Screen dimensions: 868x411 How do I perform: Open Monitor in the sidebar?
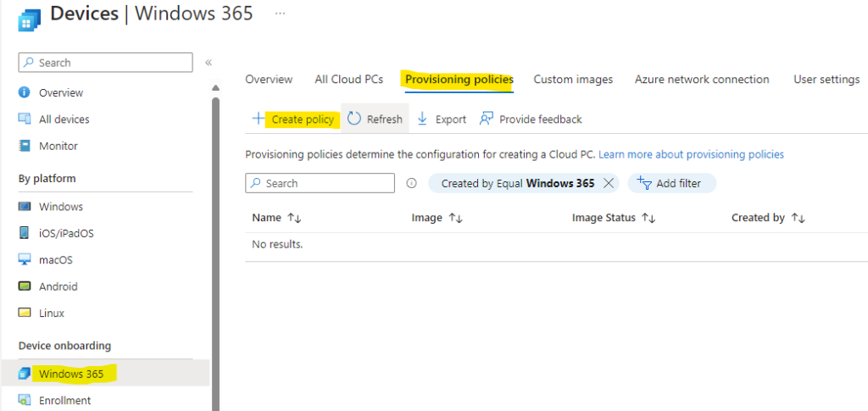58,146
